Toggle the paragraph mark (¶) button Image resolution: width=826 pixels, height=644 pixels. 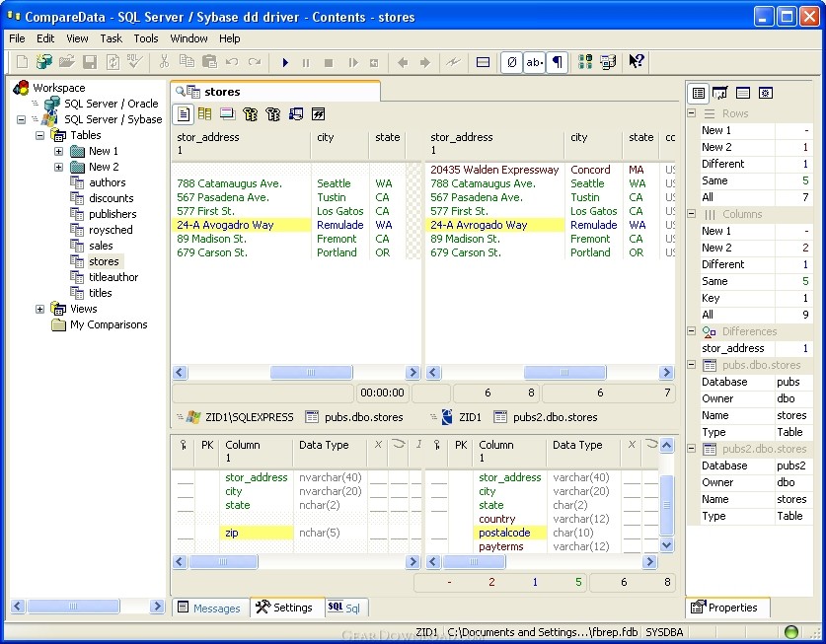click(x=558, y=62)
